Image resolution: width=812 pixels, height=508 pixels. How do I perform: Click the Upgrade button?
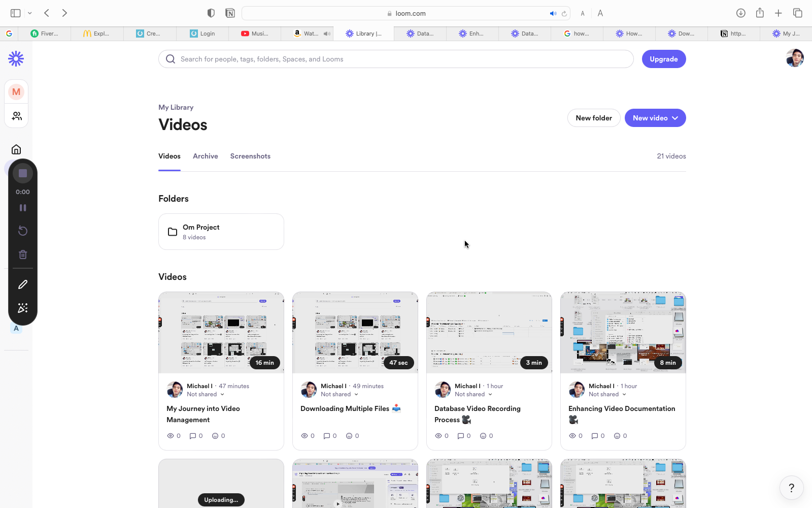tap(664, 59)
